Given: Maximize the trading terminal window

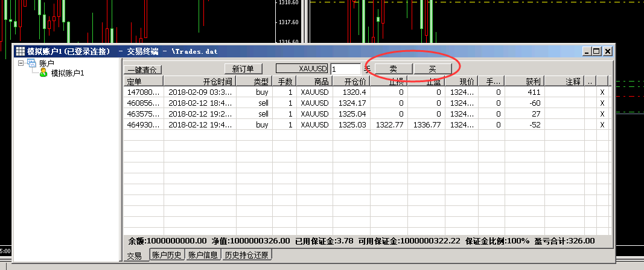Looking at the screenshot, I should (x=596, y=52).
